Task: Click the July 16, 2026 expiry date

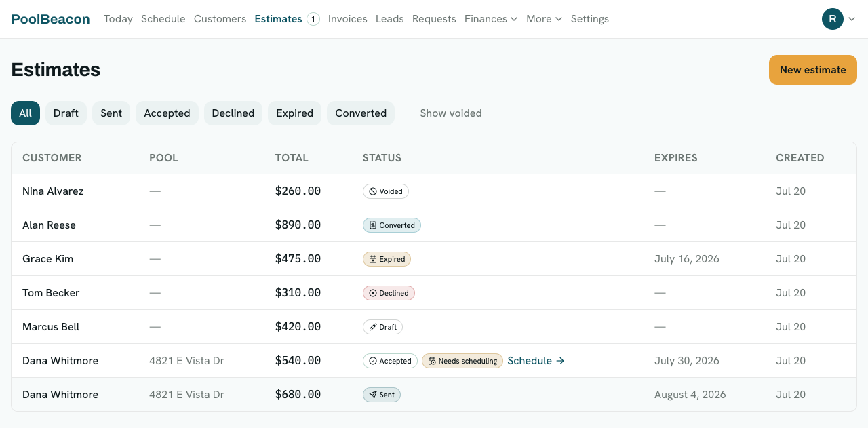Action: pos(687,259)
